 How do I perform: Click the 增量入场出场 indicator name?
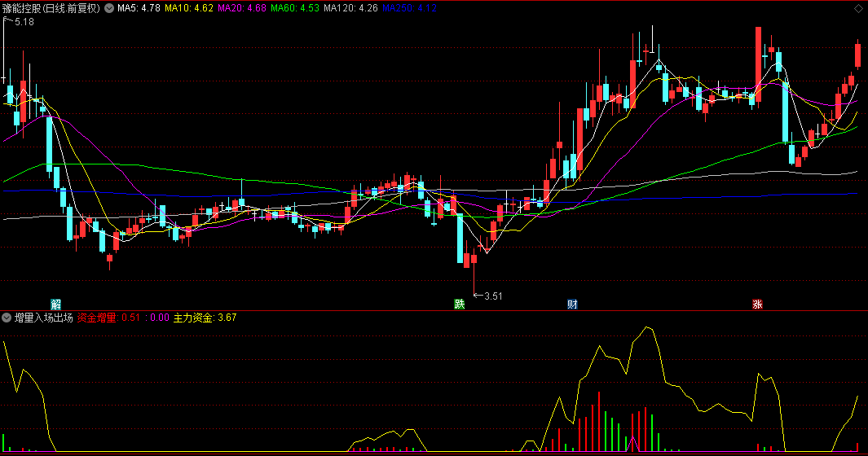point(44,318)
